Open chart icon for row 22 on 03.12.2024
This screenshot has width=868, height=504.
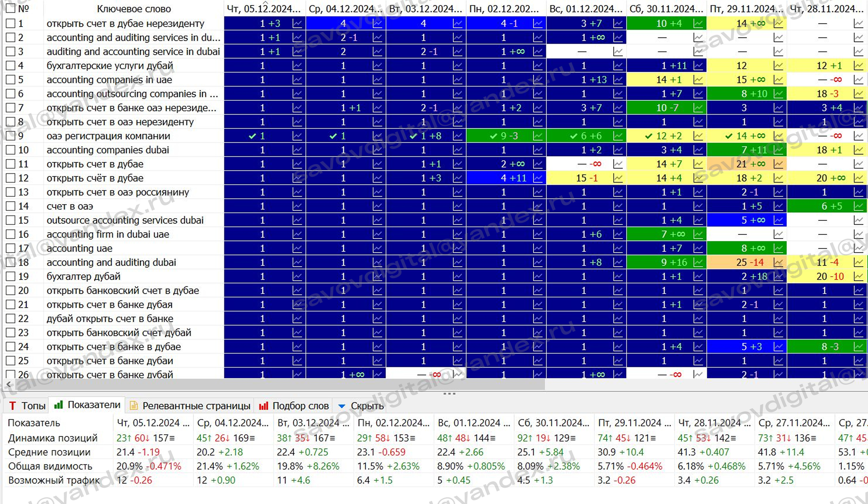click(458, 319)
